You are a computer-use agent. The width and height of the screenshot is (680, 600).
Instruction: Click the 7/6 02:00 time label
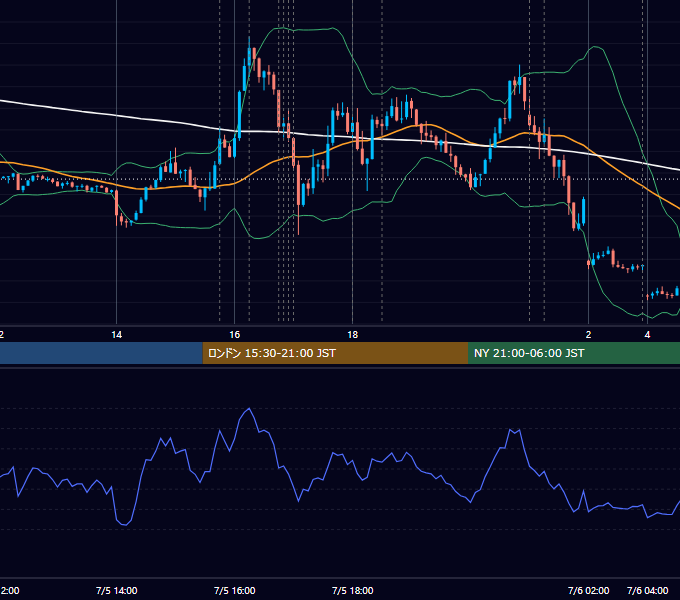point(588,590)
